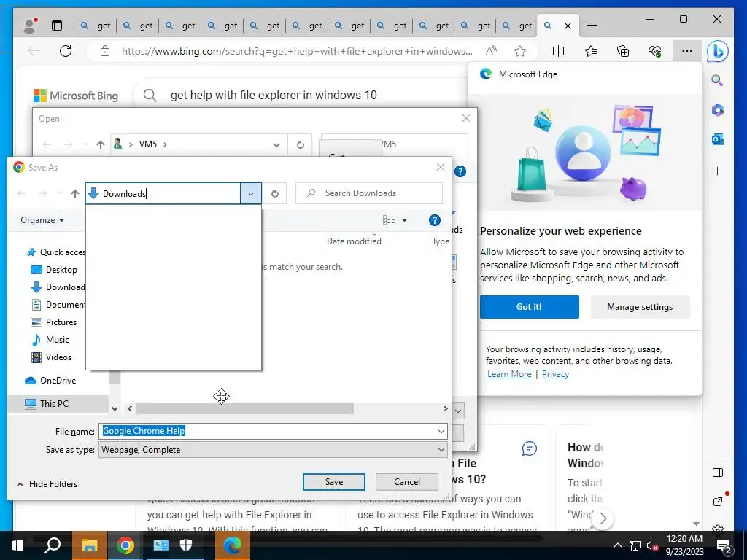Click the Date modified column header
Viewport: 747px width, 560px height.
tap(354, 241)
